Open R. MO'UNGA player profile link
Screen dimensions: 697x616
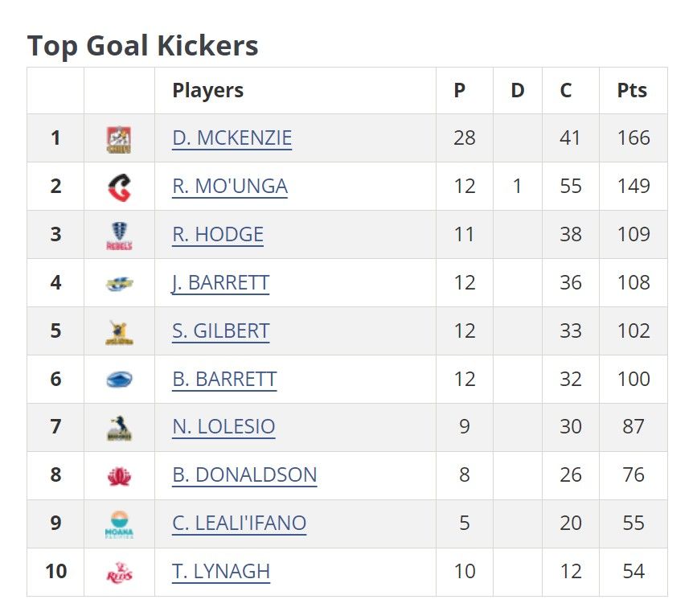tap(229, 187)
